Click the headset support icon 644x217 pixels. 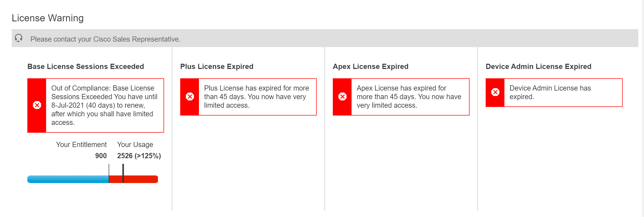(18, 38)
